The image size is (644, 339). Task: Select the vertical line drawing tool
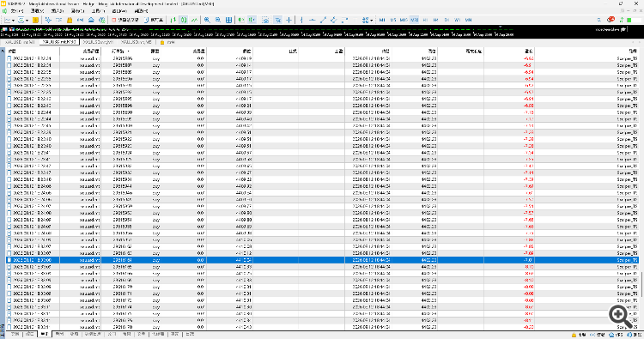(301, 20)
